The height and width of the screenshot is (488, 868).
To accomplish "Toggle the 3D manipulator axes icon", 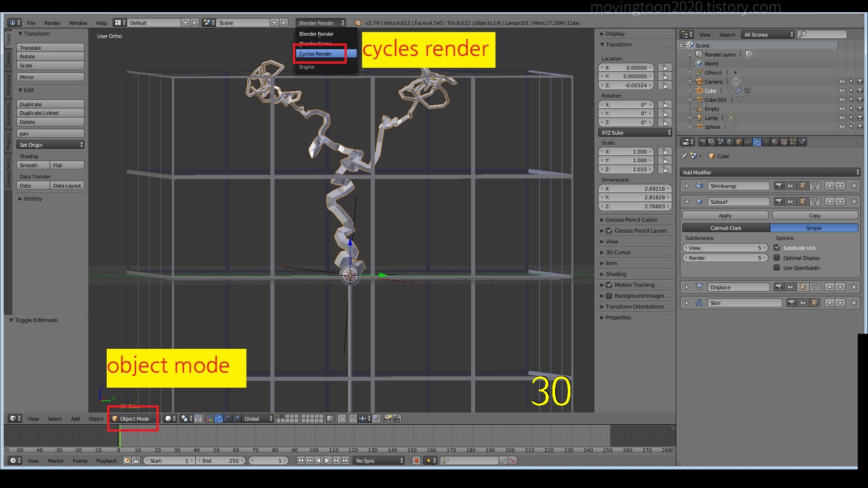I will pos(210,418).
